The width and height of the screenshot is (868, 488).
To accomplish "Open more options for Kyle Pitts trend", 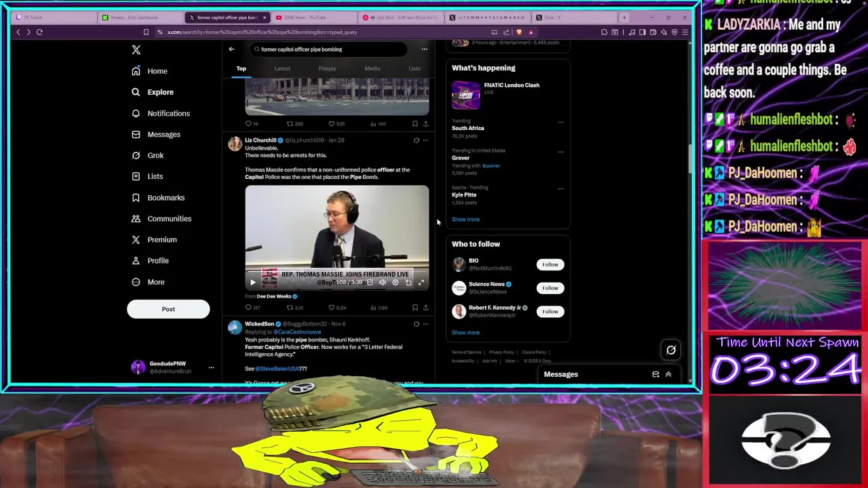I will click(x=561, y=188).
